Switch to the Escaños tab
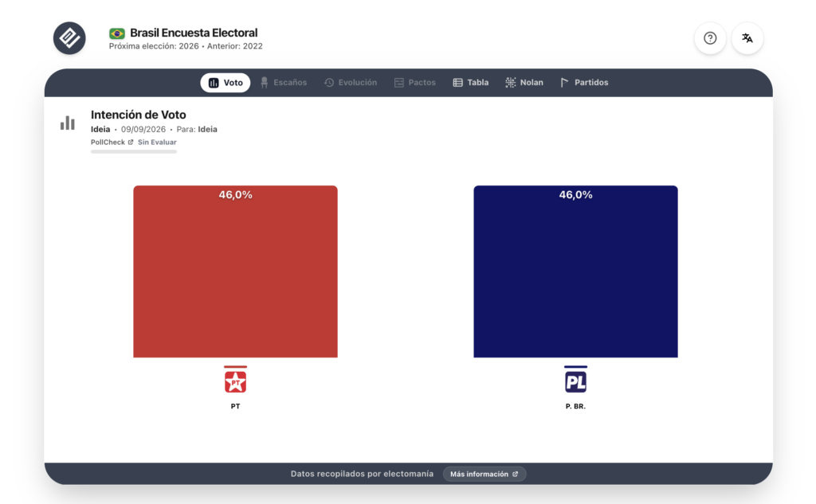Screen dimensions: 816x504 tap(284, 83)
